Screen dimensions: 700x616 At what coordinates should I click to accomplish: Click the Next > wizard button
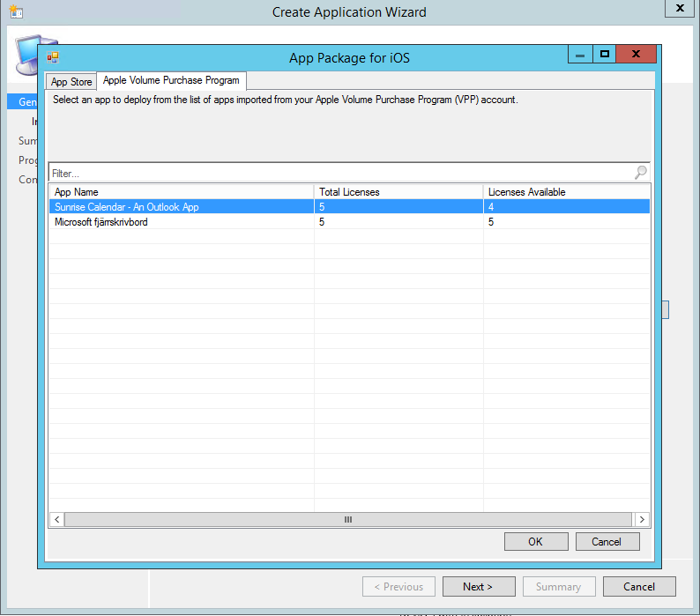[x=478, y=587]
